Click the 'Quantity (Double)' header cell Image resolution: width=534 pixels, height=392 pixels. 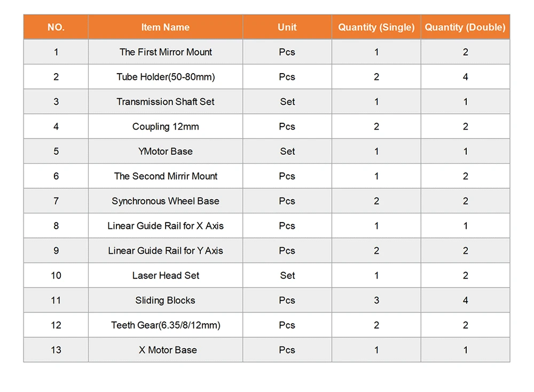click(465, 27)
